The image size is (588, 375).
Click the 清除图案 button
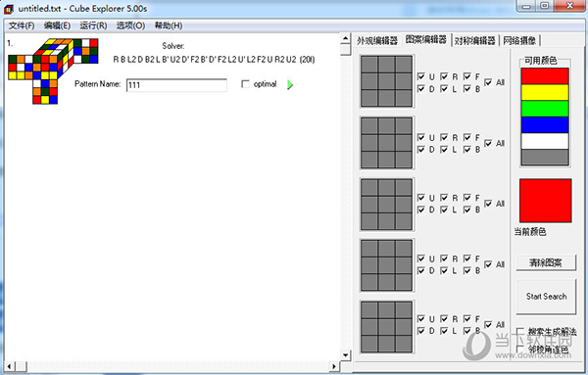click(546, 262)
